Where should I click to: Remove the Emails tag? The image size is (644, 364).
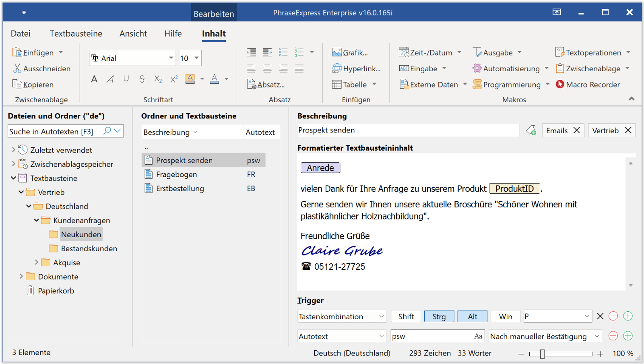coord(576,130)
